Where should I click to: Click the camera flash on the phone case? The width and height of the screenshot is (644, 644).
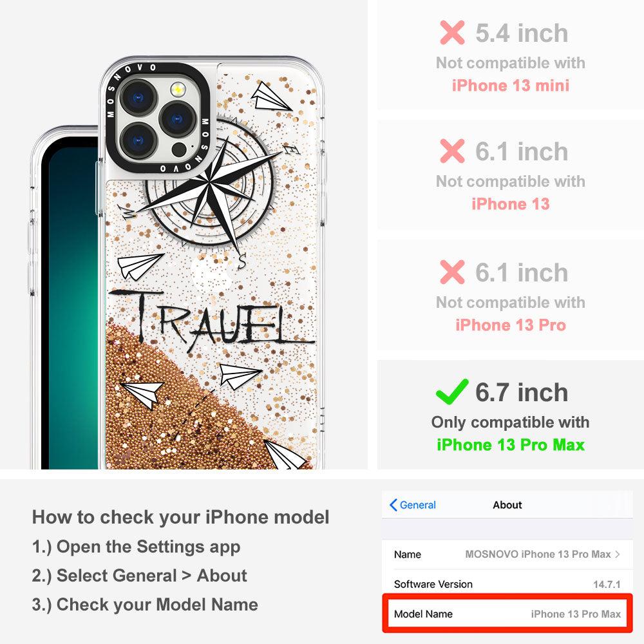tap(178, 90)
